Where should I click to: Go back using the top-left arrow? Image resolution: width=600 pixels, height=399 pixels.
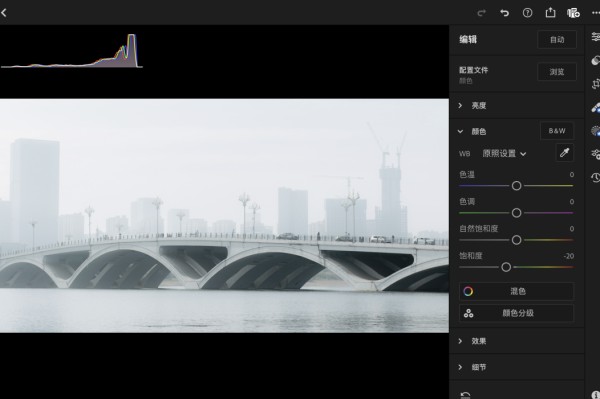pos(4,13)
